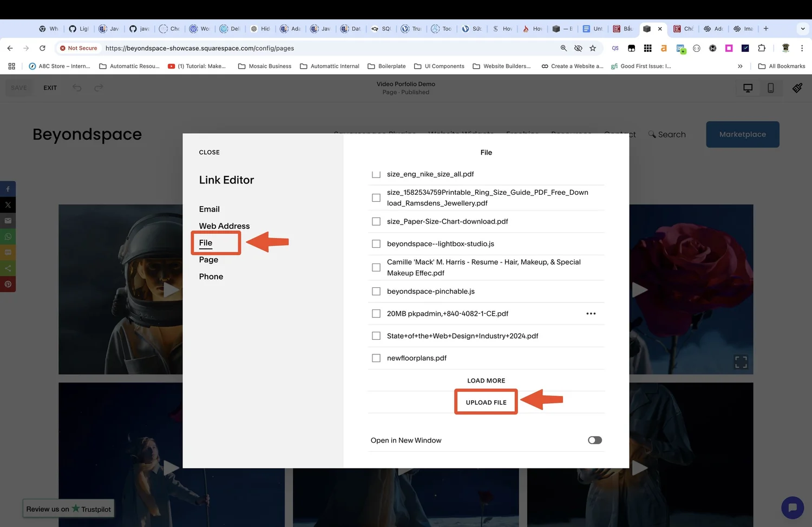Open options menu for 20MB pkpadmin file
Screen dimensions: 812x527
[x=591, y=313]
